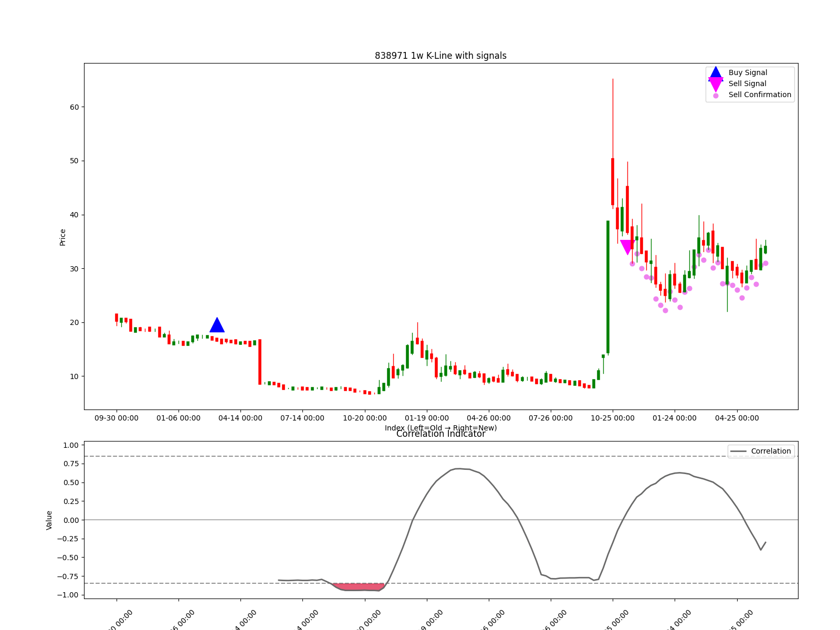
Task: Click the correlation tick label '0.75'
Action: click(71, 464)
